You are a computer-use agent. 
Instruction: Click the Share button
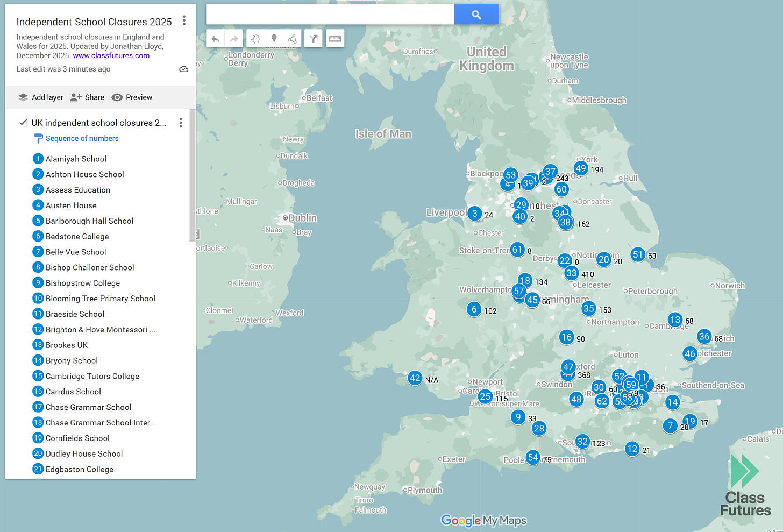[87, 97]
